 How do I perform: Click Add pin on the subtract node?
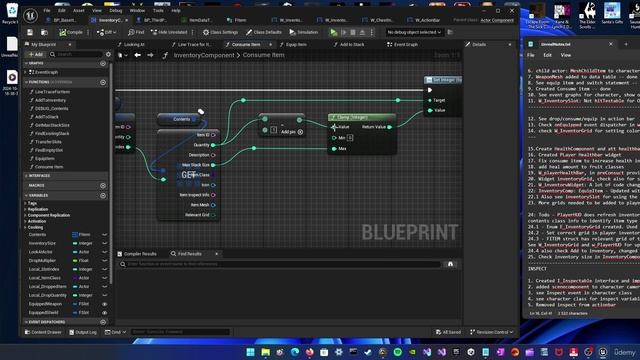click(291, 132)
